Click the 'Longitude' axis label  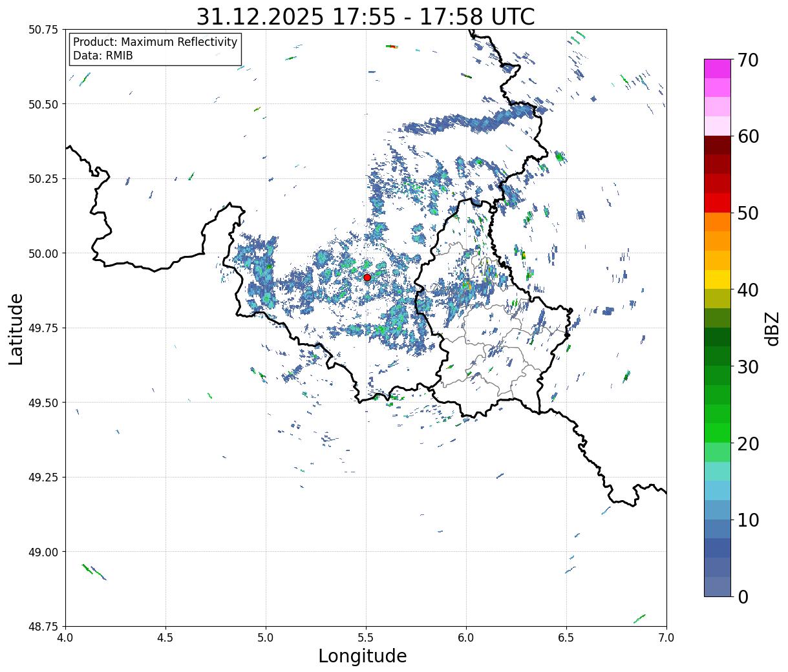click(363, 656)
